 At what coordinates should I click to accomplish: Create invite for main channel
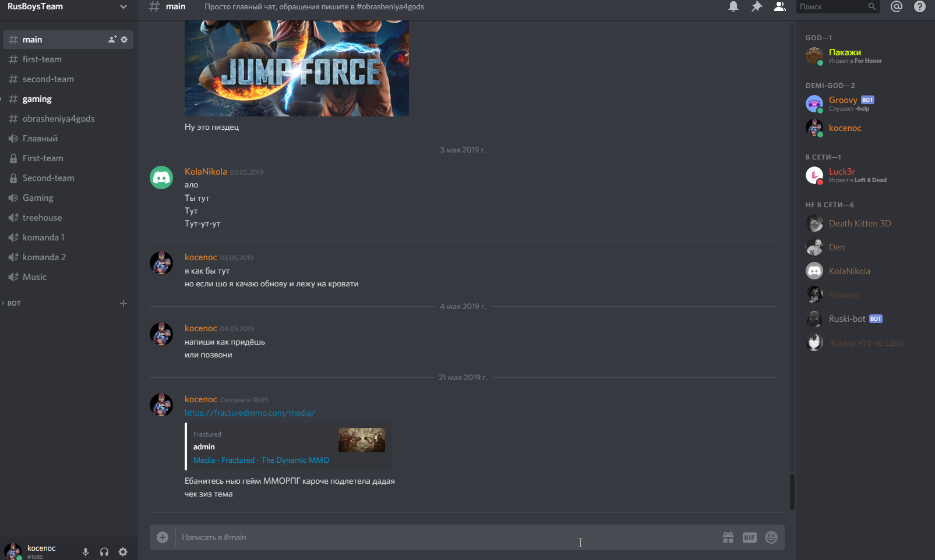112,39
